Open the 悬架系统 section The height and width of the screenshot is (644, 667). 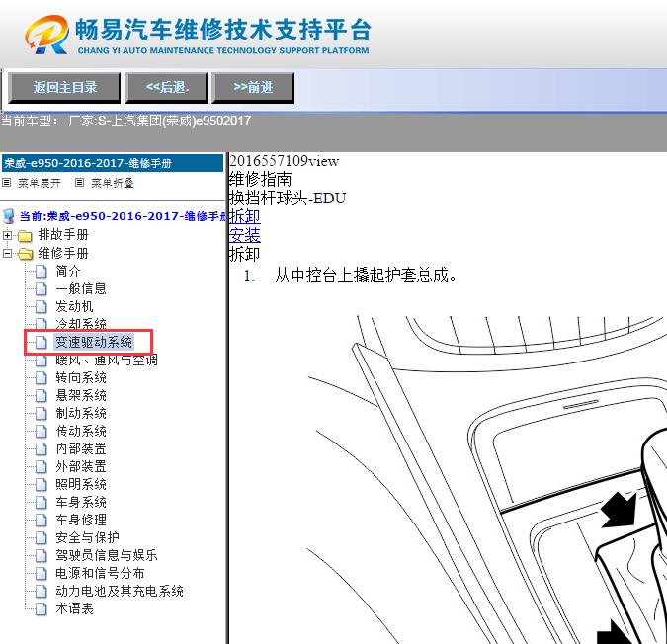(81, 395)
